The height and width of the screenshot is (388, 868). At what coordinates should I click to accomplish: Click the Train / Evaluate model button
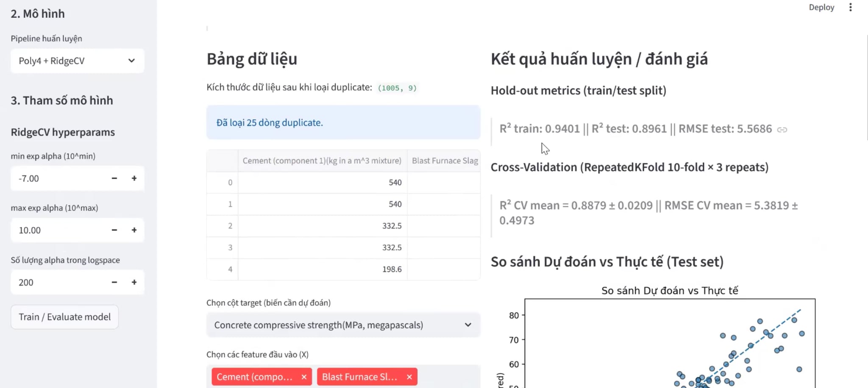pos(64,317)
